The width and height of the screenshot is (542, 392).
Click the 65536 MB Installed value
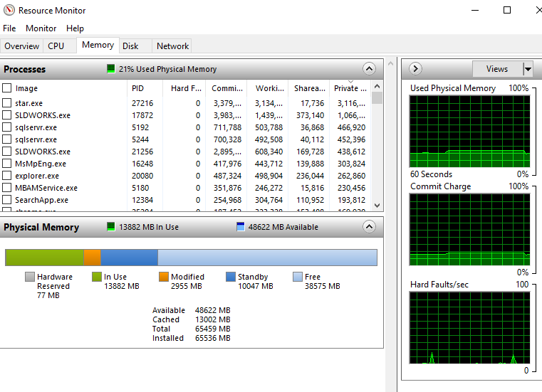pyautogui.click(x=212, y=338)
